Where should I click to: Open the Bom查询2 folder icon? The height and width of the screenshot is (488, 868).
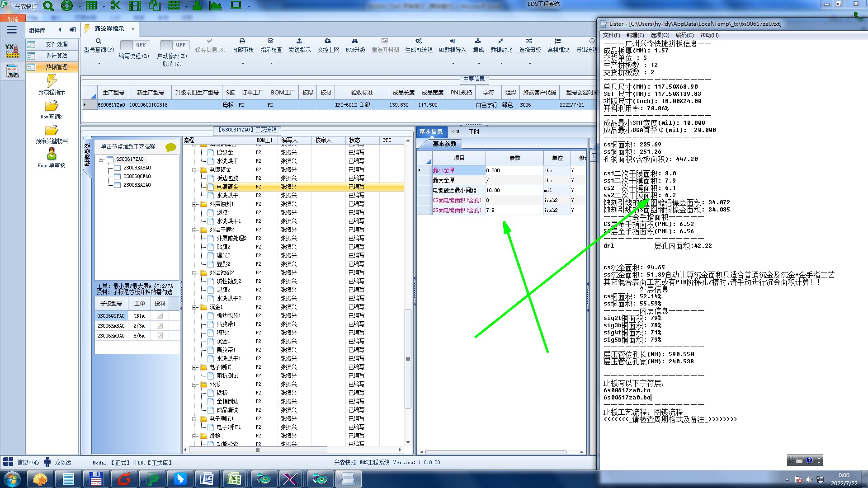[x=52, y=107]
